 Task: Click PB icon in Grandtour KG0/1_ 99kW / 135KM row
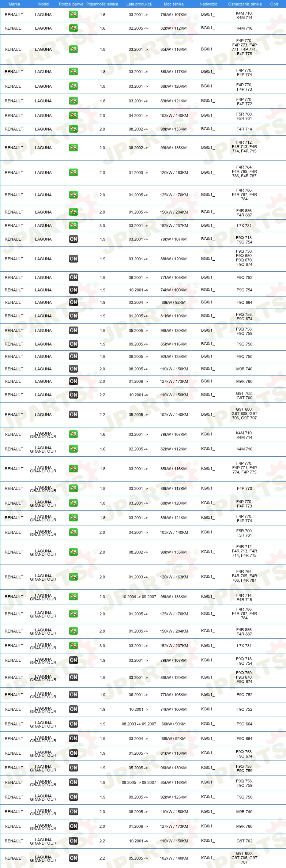[74, 552]
